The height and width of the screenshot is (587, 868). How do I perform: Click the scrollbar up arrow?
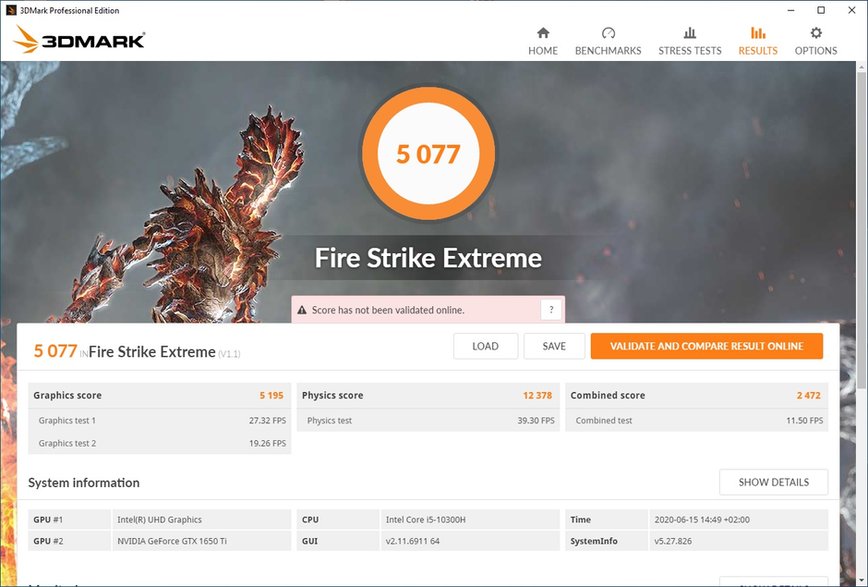click(x=862, y=68)
